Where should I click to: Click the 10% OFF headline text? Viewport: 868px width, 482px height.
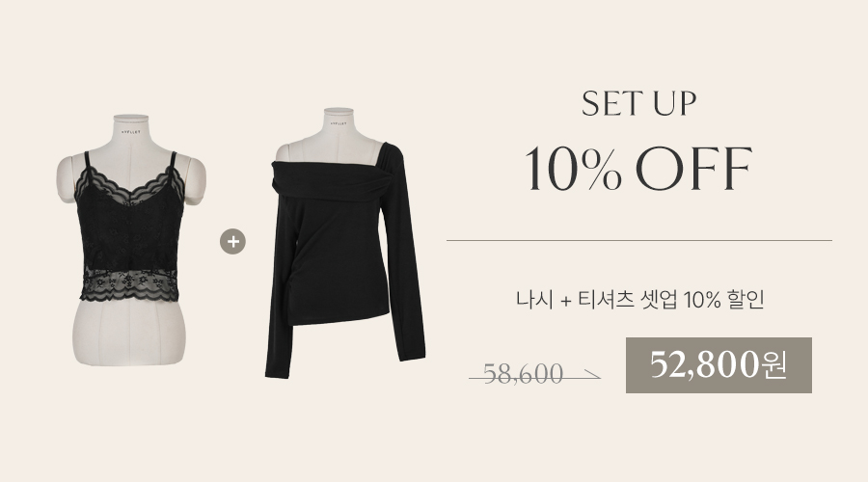[638, 169]
